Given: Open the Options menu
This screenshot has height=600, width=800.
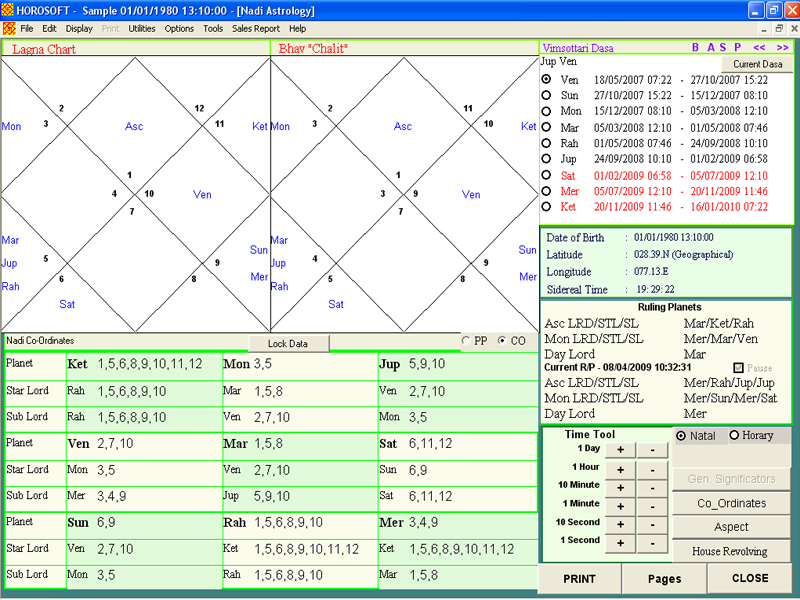Looking at the screenshot, I should point(179,29).
